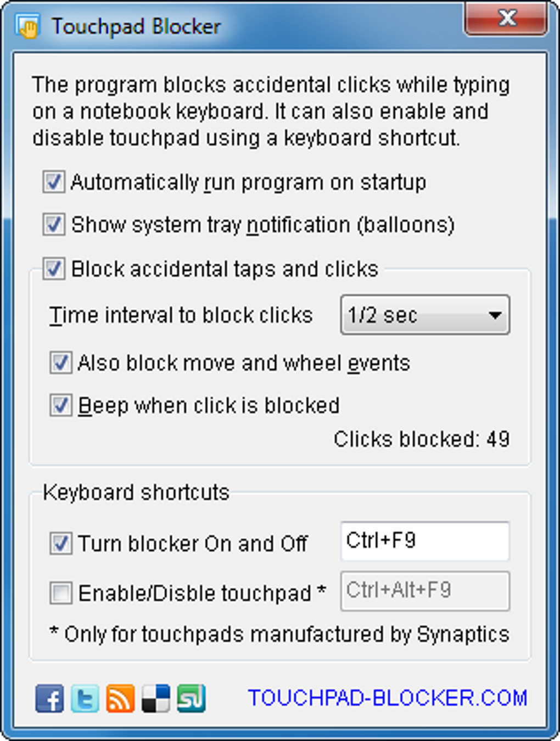Uncheck Also block move and wheel events
Viewport: 560px width, 741px height.
click(x=60, y=363)
